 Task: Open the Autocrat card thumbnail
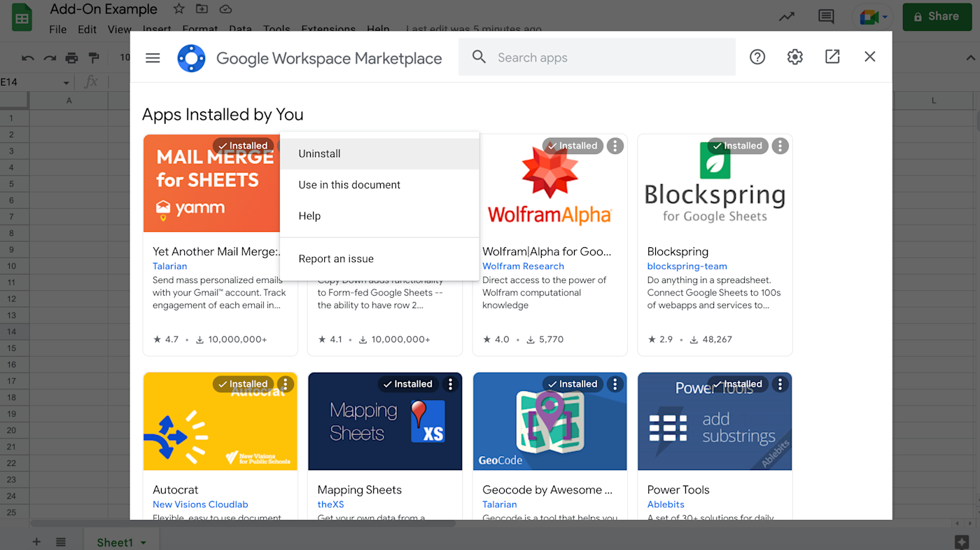coord(220,421)
